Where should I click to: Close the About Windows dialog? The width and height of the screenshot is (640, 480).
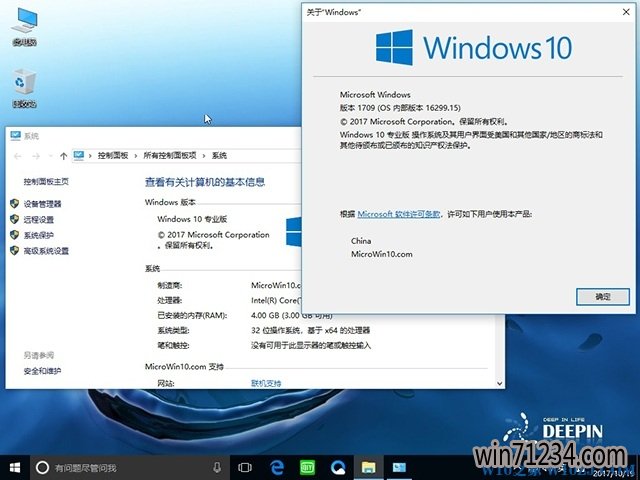click(626, 12)
